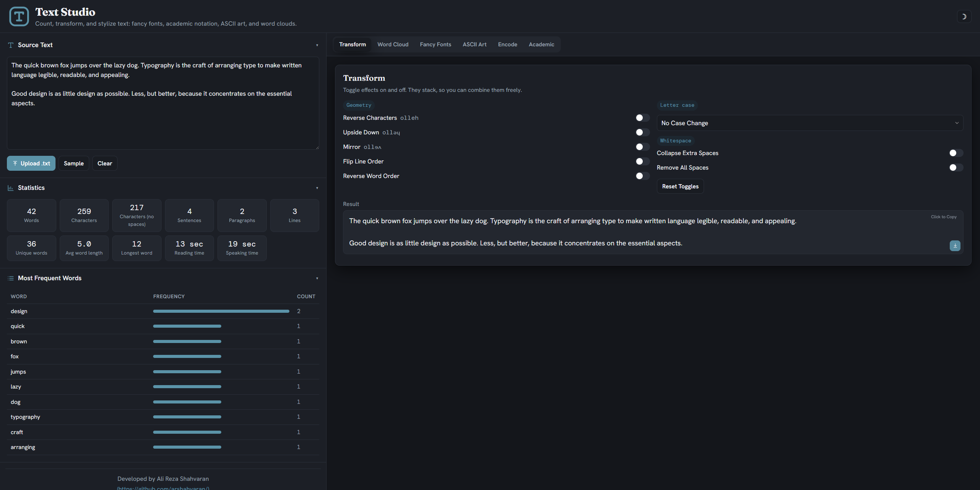
Task: Click inside the source text area
Action: click(x=163, y=103)
